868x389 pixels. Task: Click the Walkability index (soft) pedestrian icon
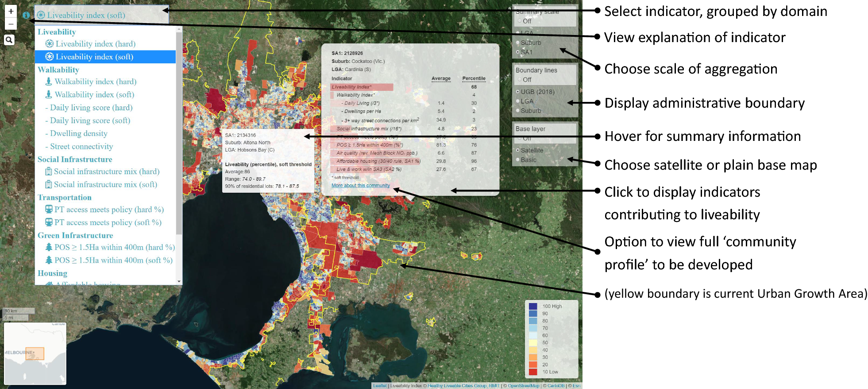pos(49,94)
